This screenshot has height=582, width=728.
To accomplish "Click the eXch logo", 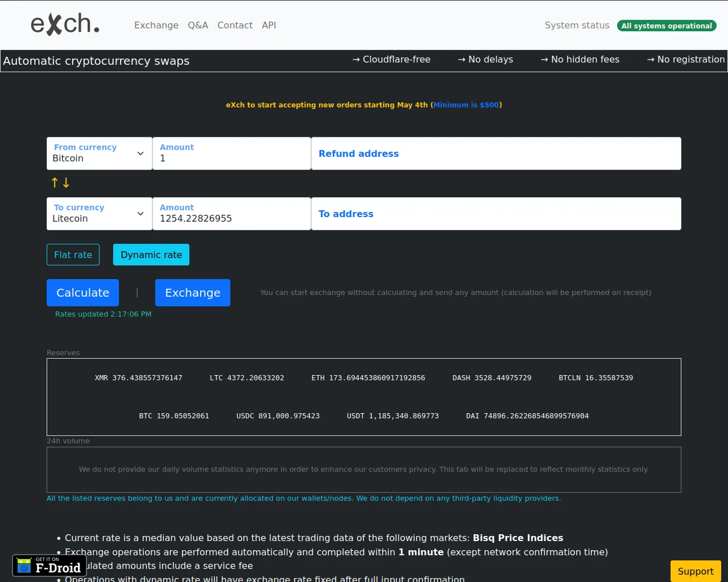I will [65, 24].
